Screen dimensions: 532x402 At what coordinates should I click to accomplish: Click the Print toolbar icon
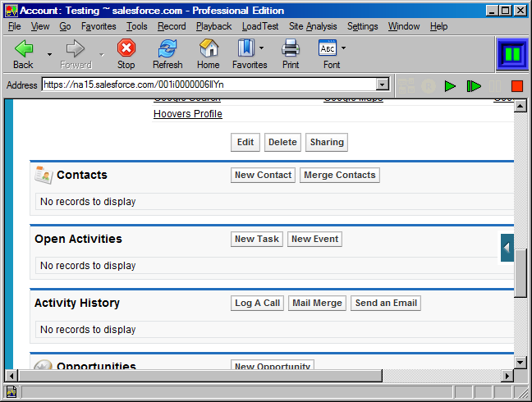tap(291, 48)
